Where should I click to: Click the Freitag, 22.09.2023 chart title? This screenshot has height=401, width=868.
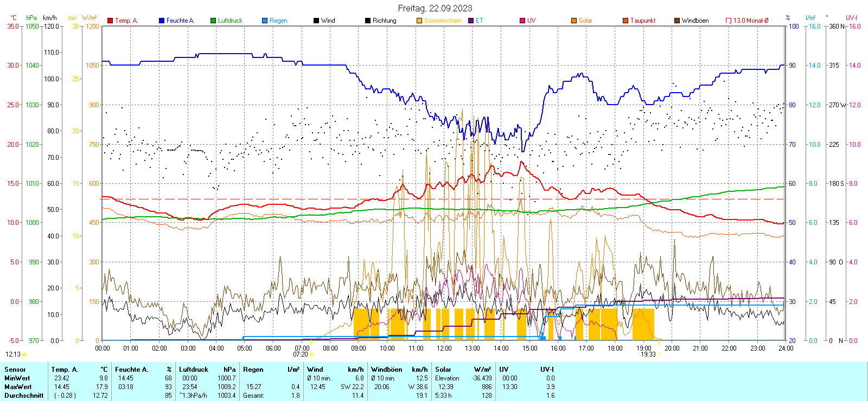click(435, 8)
